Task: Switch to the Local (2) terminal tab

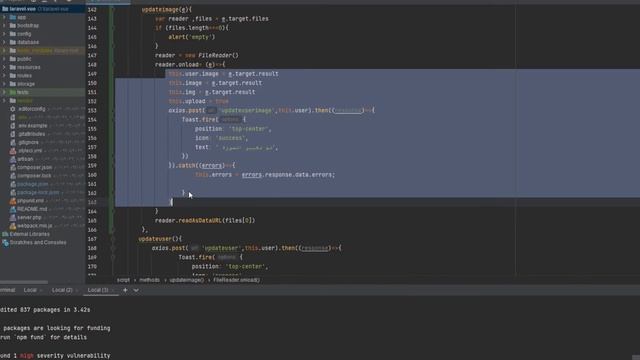Action: pyautogui.click(x=62, y=290)
